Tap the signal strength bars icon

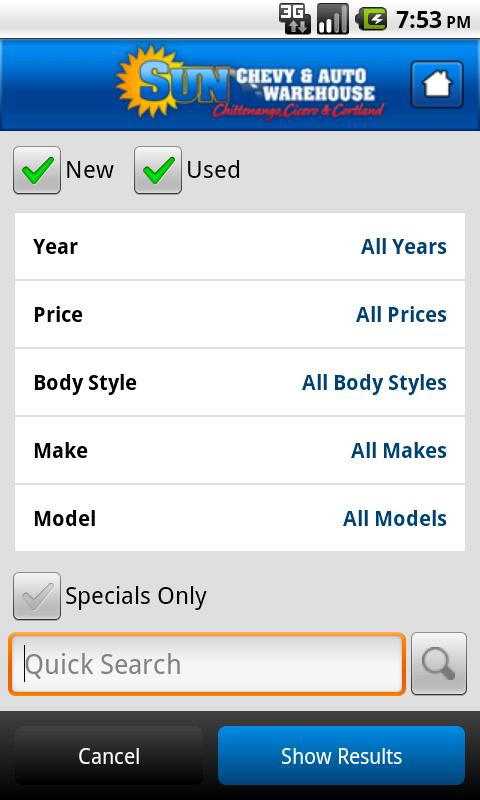(333, 19)
